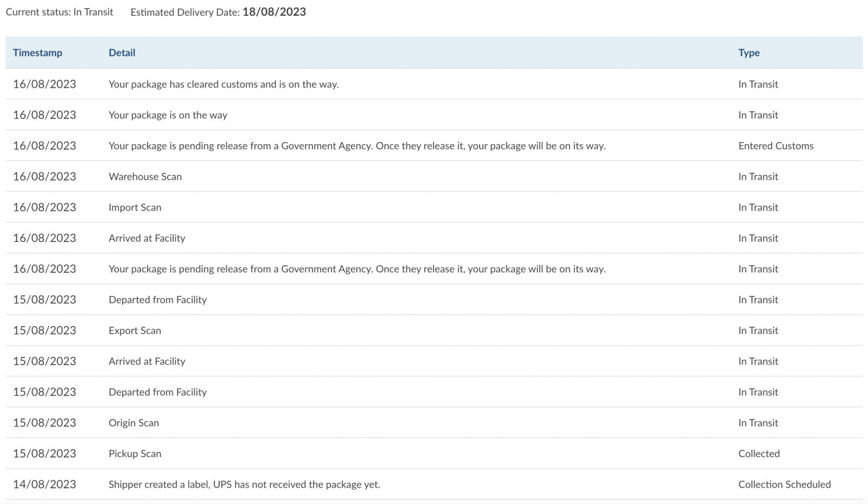Click In Transit in the cleared customs row

[x=758, y=84]
